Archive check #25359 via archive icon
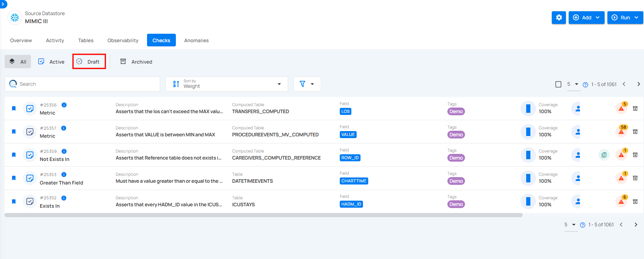 635,155
